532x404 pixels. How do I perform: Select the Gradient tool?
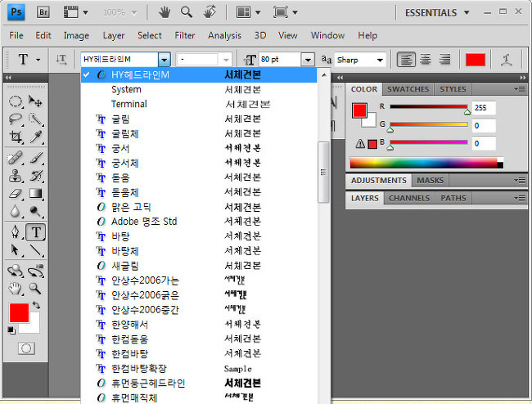pyautogui.click(x=36, y=194)
